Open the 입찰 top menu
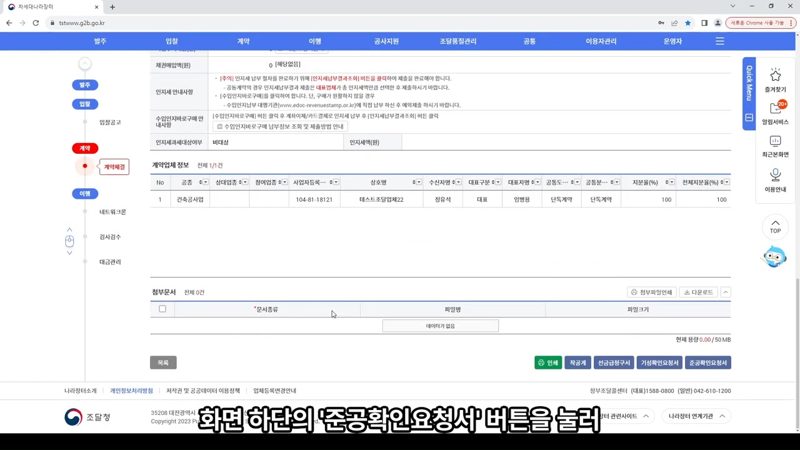800x450 pixels. click(171, 41)
